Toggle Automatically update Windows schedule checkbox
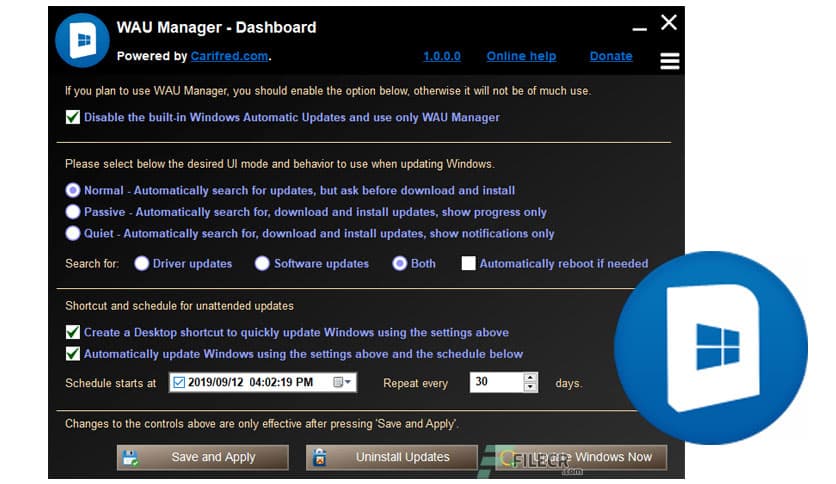 pos(73,353)
